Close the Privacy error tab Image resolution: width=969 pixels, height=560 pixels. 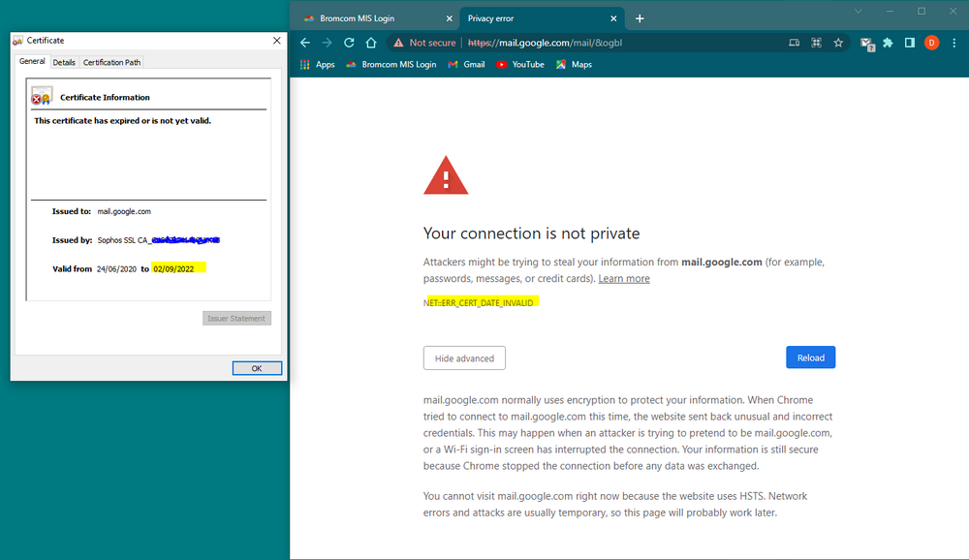613,18
